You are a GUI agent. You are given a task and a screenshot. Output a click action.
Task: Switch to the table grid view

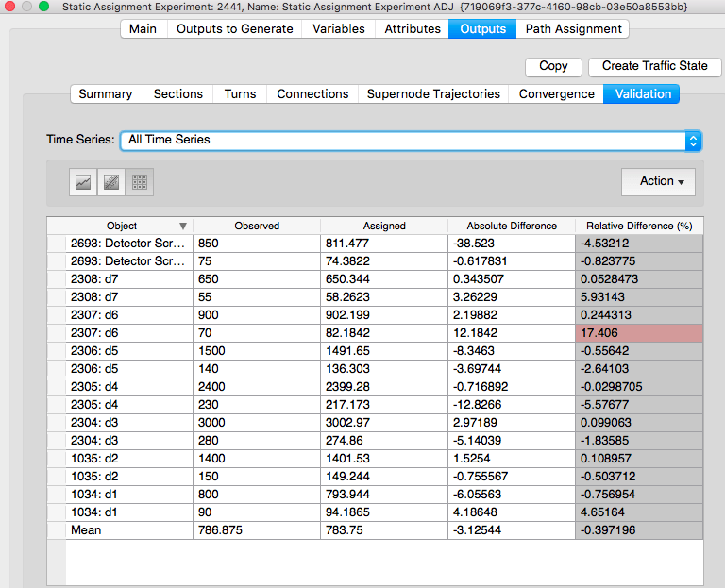(x=140, y=182)
